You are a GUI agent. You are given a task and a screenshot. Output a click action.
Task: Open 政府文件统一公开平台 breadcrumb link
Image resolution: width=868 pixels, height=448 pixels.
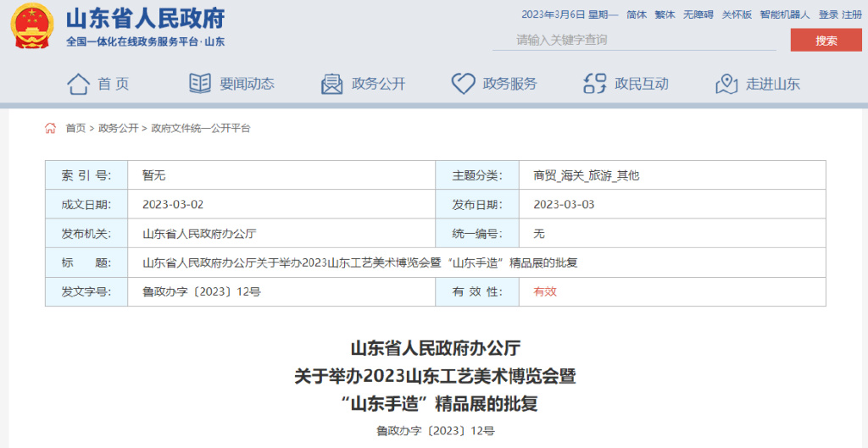click(201, 129)
